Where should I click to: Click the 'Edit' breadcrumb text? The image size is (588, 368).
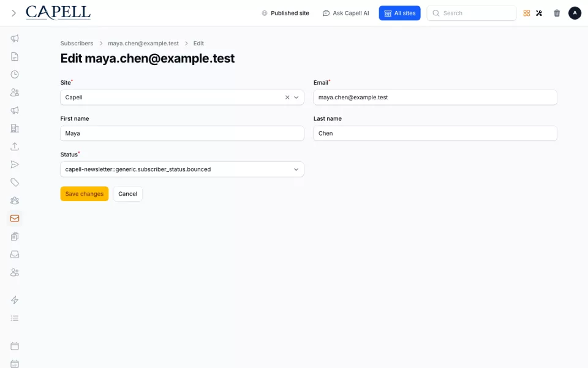click(x=198, y=43)
